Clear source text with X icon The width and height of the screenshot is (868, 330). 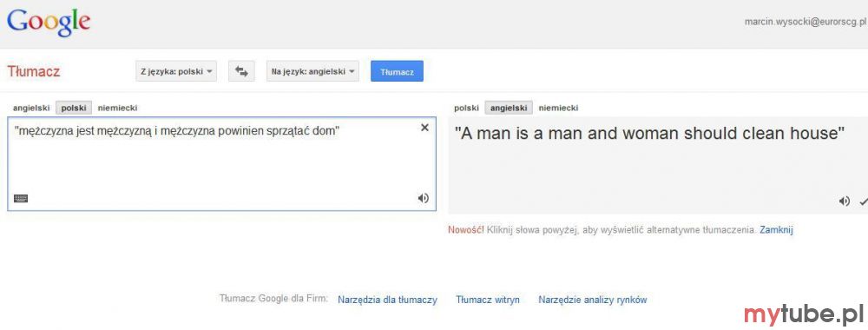click(424, 128)
